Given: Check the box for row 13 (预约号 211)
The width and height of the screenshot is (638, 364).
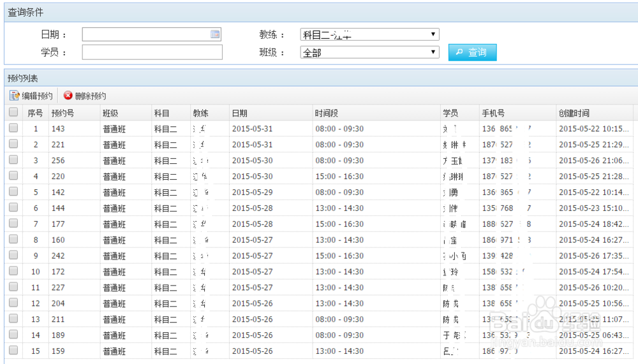Looking at the screenshot, I should [x=13, y=318].
